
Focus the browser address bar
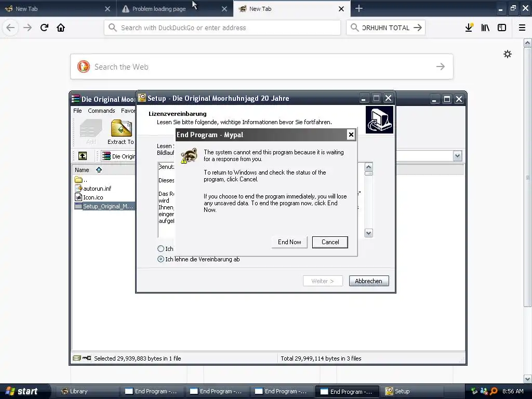point(222,28)
